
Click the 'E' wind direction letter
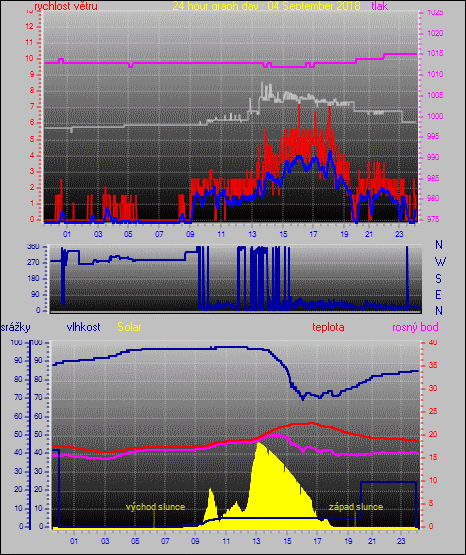click(438, 295)
